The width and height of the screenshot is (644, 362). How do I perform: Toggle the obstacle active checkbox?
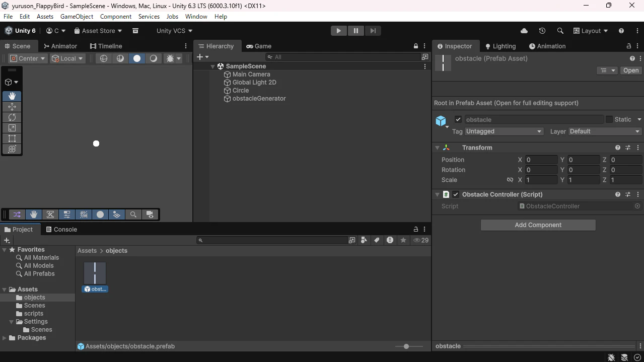(x=458, y=119)
